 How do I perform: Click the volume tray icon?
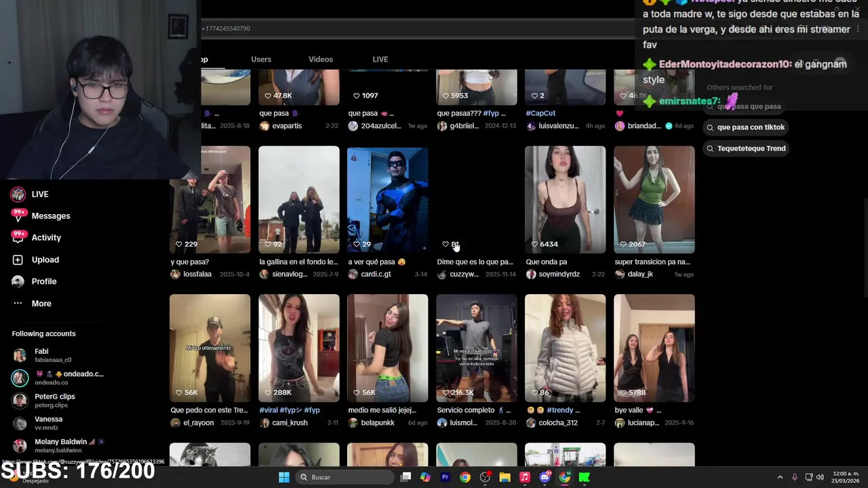820,477
